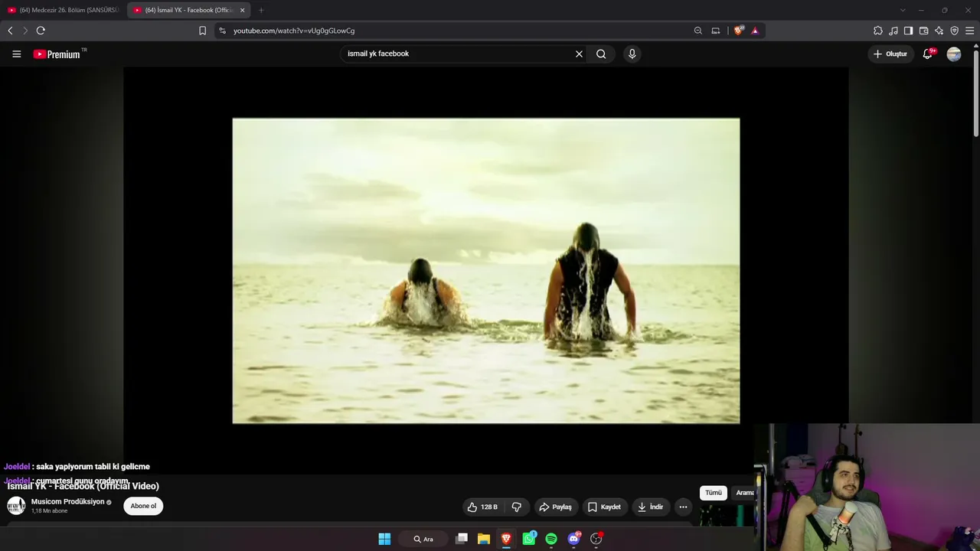980x551 pixels.
Task: Select the Tümü filter chip
Action: coord(714,493)
